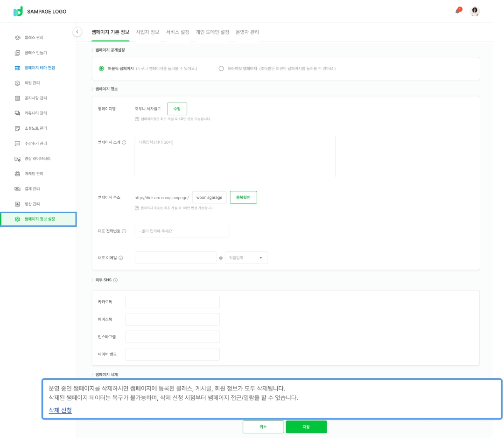Click the 클래스 관리 sidebar icon
This screenshot has height=438, width=504.
click(17, 38)
